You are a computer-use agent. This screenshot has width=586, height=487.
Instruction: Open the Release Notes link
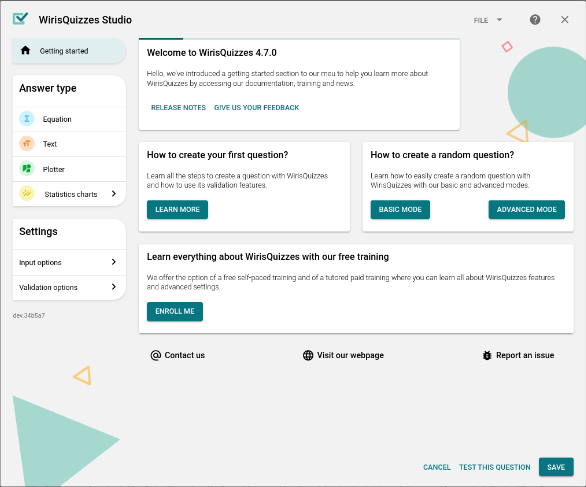click(x=178, y=108)
